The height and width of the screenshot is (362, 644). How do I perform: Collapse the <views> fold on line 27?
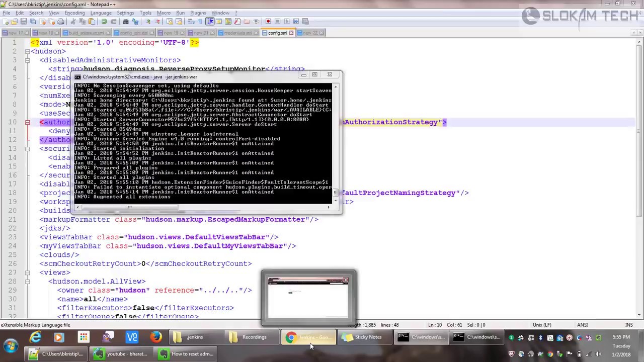coord(28,273)
